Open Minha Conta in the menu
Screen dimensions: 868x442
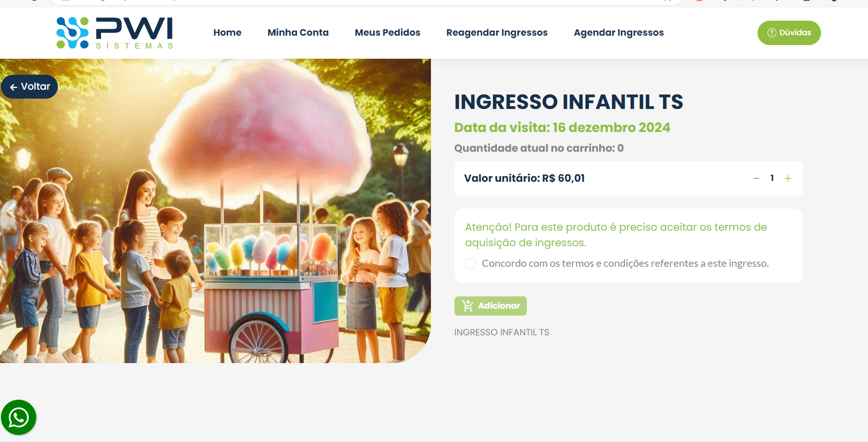[x=298, y=32]
